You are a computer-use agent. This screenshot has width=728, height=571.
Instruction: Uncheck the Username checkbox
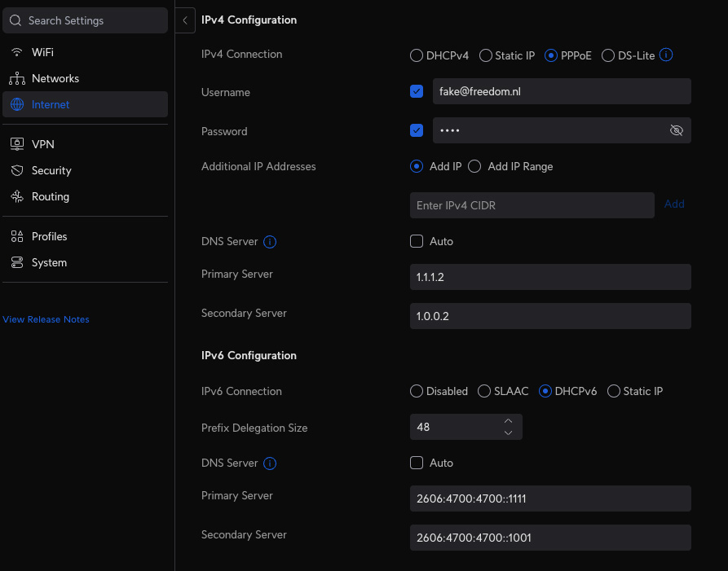(417, 91)
